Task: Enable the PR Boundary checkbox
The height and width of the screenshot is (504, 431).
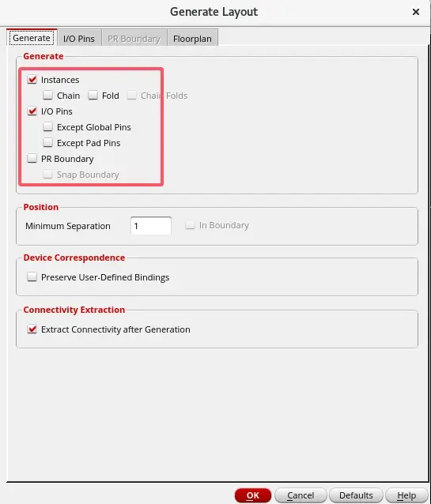Action: (x=32, y=159)
